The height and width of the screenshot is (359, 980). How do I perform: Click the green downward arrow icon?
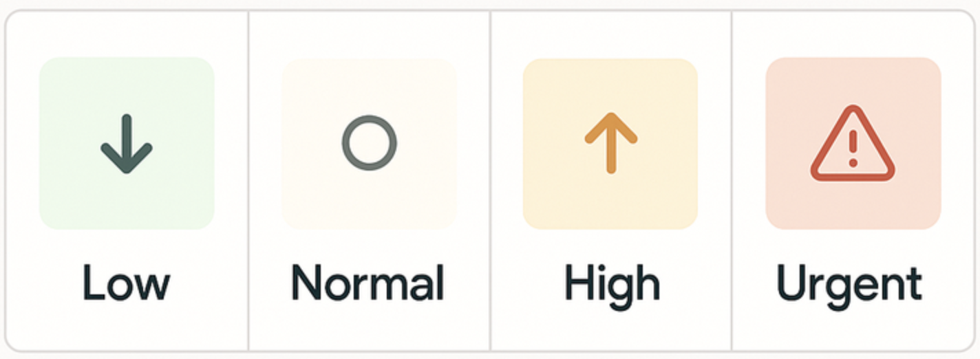(x=127, y=144)
